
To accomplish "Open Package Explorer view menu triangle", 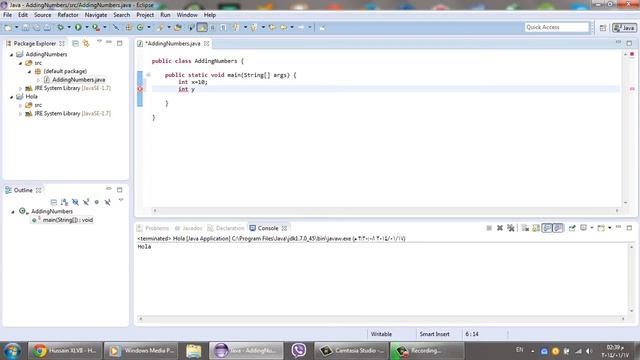I will (99, 42).
